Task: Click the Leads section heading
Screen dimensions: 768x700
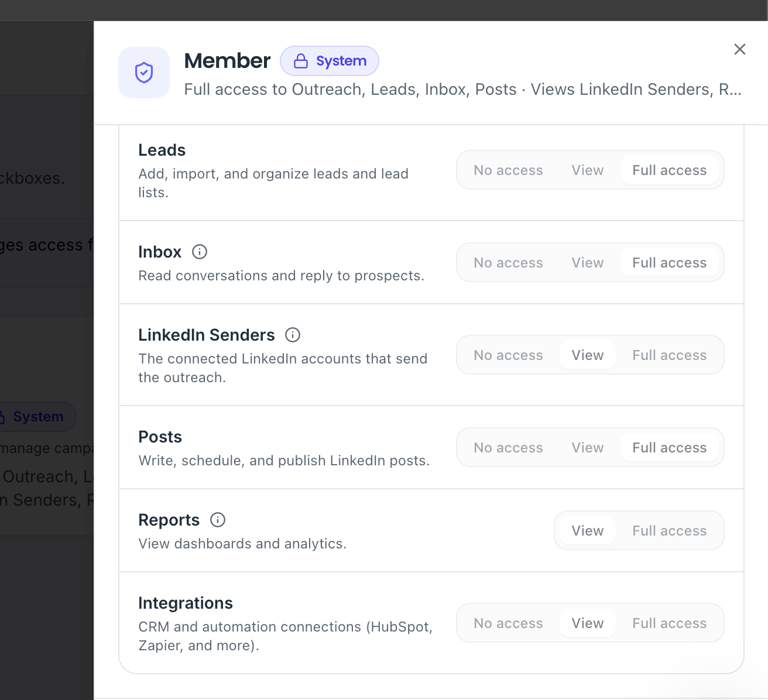Action: [162, 150]
